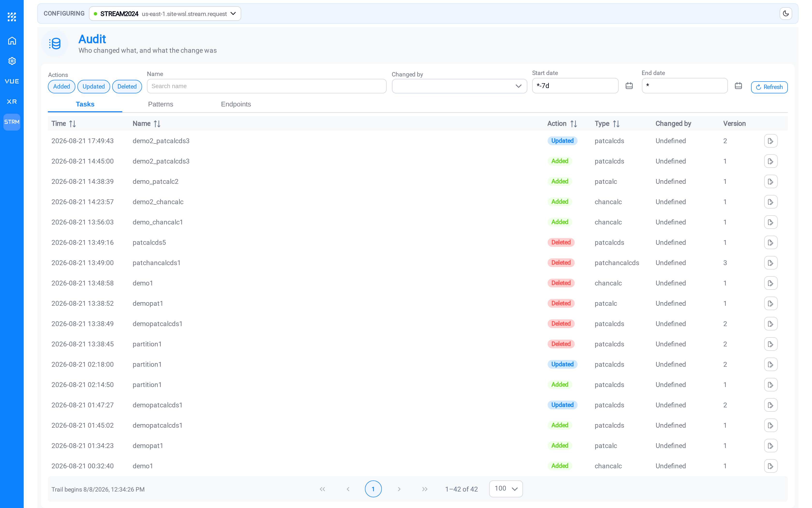The image size is (812, 508).
Task: View details for demopatcalcds1 01:45:02 row
Action: pos(771,426)
